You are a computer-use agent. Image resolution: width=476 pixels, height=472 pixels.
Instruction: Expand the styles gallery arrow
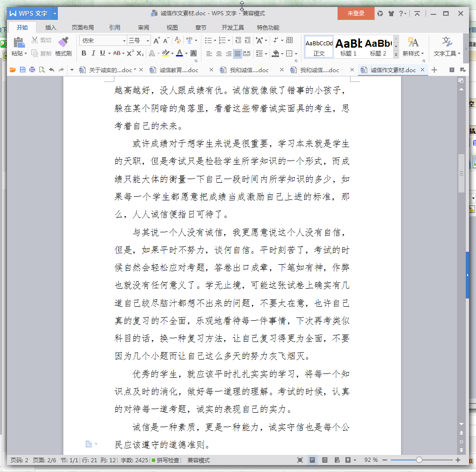tap(396, 54)
